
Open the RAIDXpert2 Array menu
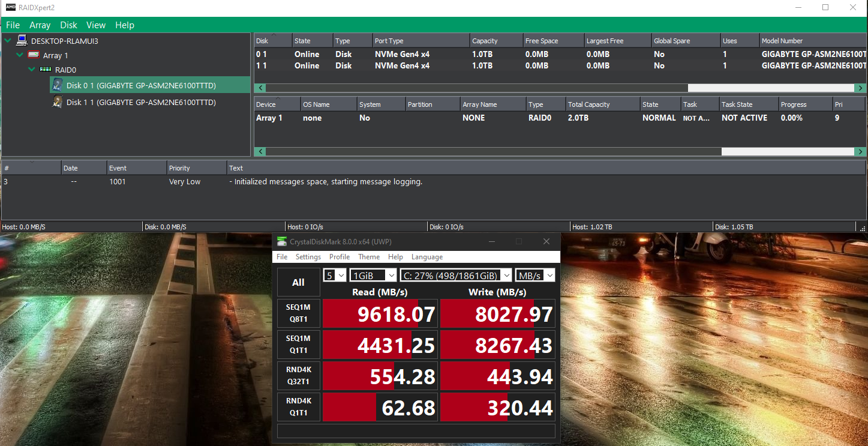click(x=40, y=25)
